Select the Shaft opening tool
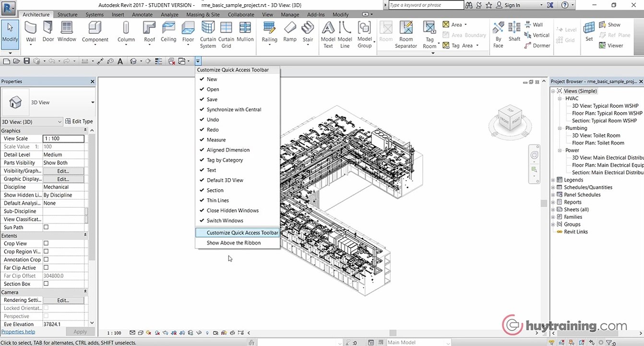 tap(514, 32)
